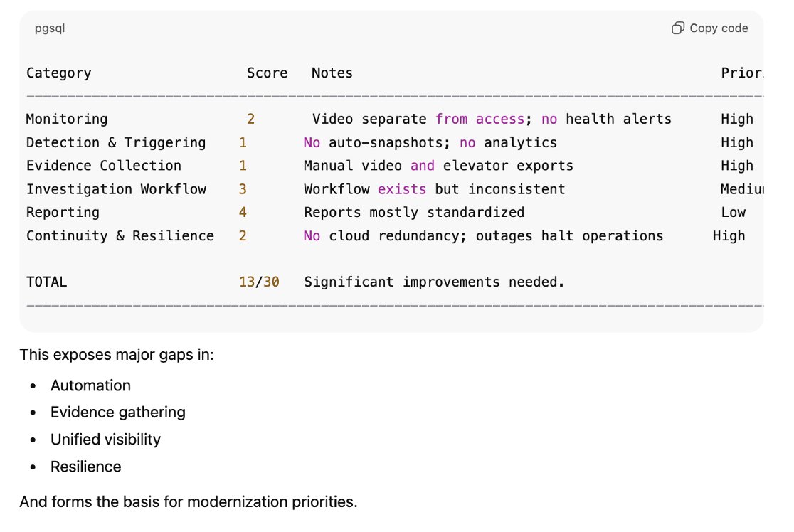
Task: Click the Automation bullet item
Action: coord(90,385)
